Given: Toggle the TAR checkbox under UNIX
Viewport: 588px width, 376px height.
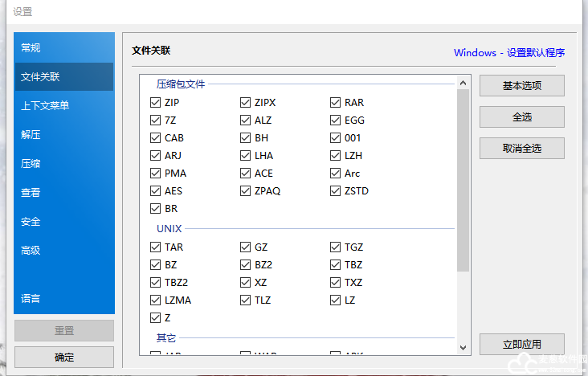Looking at the screenshot, I should coord(156,247).
